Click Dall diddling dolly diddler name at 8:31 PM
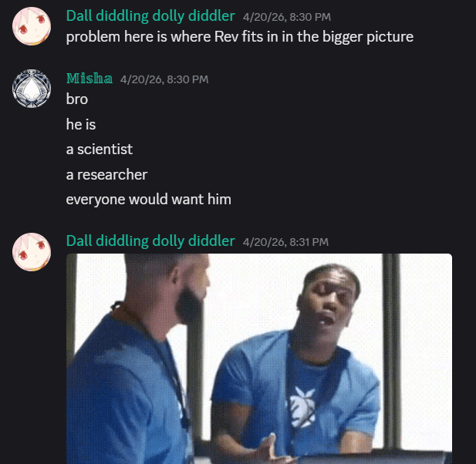Screen dimensions: 476x464 [x=150, y=241]
